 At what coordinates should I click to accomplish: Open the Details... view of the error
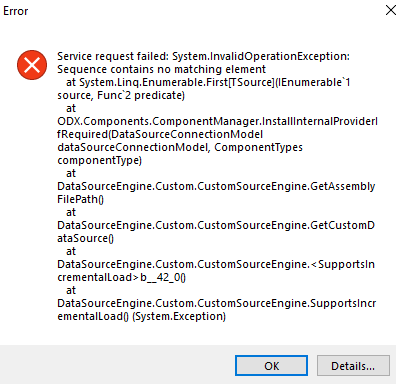click(x=353, y=366)
